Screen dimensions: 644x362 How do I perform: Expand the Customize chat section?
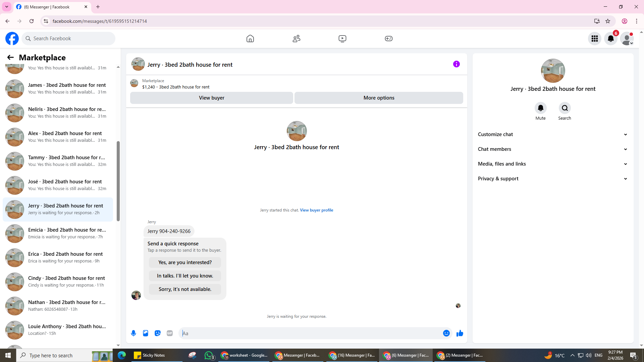(552, 134)
